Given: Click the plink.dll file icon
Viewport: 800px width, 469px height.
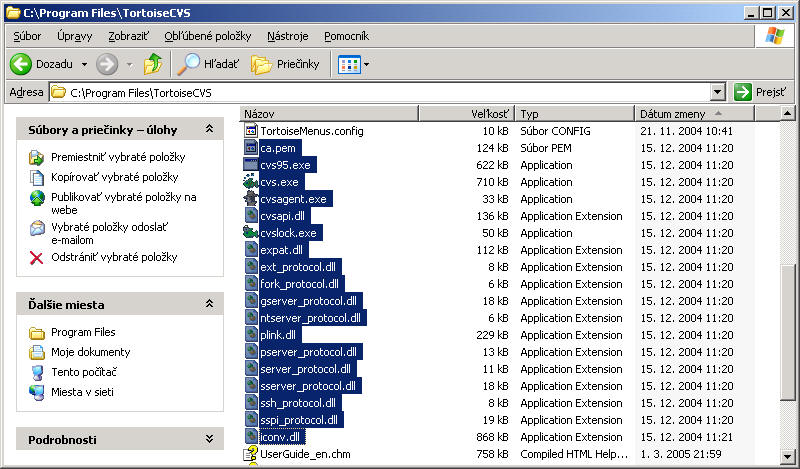Looking at the screenshot, I should click(x=251, y=335).
